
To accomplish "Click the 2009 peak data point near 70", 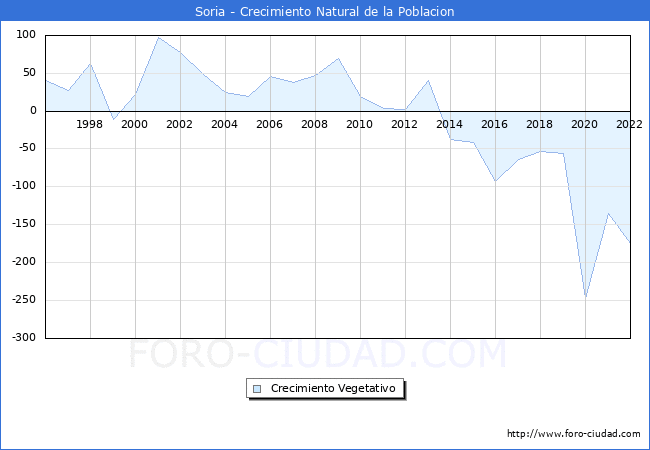I will (338, 58).
